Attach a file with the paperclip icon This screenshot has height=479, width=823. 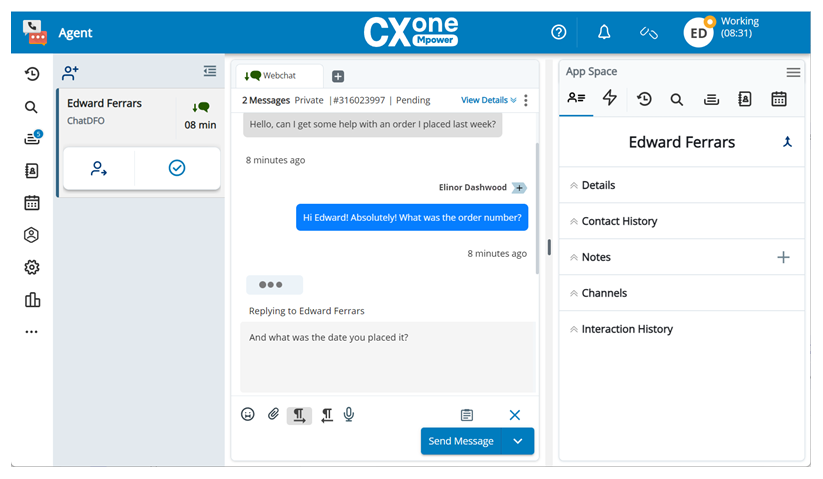[273, 415]
